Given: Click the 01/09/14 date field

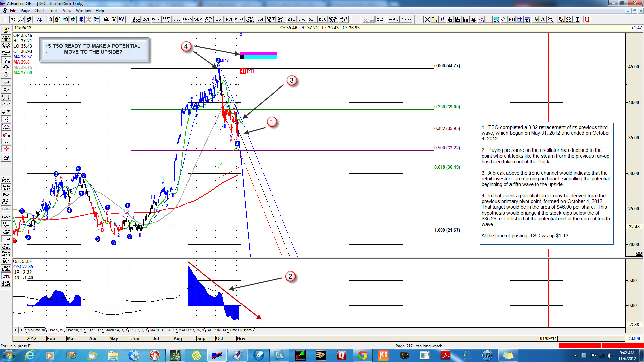Looking at the screenshot, I should [x=548, y=338].
